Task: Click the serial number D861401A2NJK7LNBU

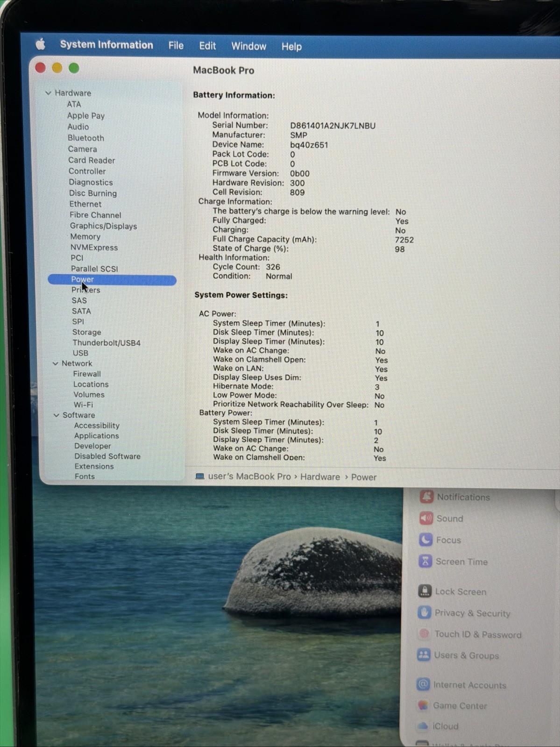Action: (x=333, y=126)
